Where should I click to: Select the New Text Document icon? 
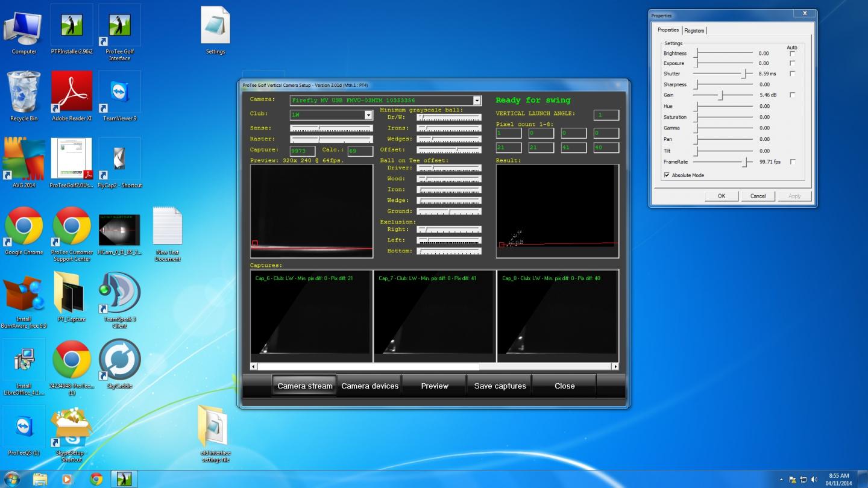(x=168, y=234)
